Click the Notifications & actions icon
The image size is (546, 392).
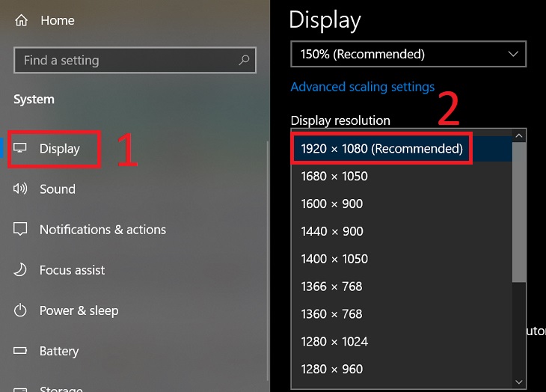[21, 229]
